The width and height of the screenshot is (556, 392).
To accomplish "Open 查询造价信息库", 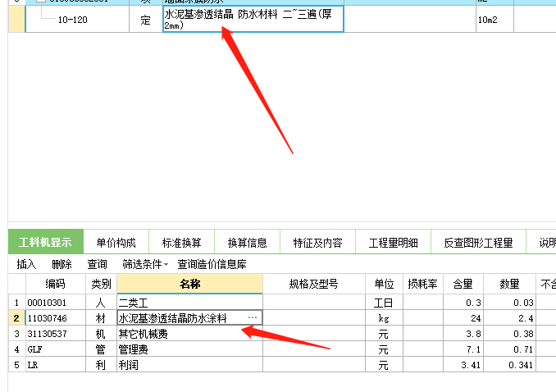I will click(212, 264).
